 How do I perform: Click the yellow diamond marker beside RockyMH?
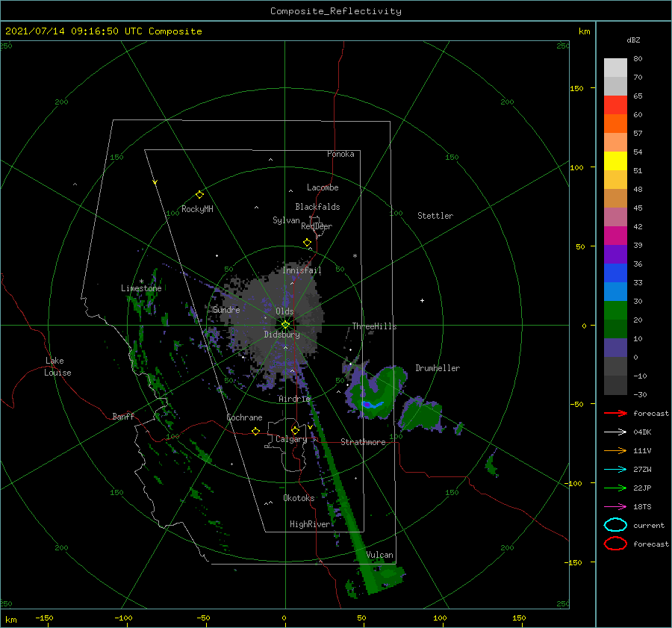pyautogui.click(x=199, y=195)
